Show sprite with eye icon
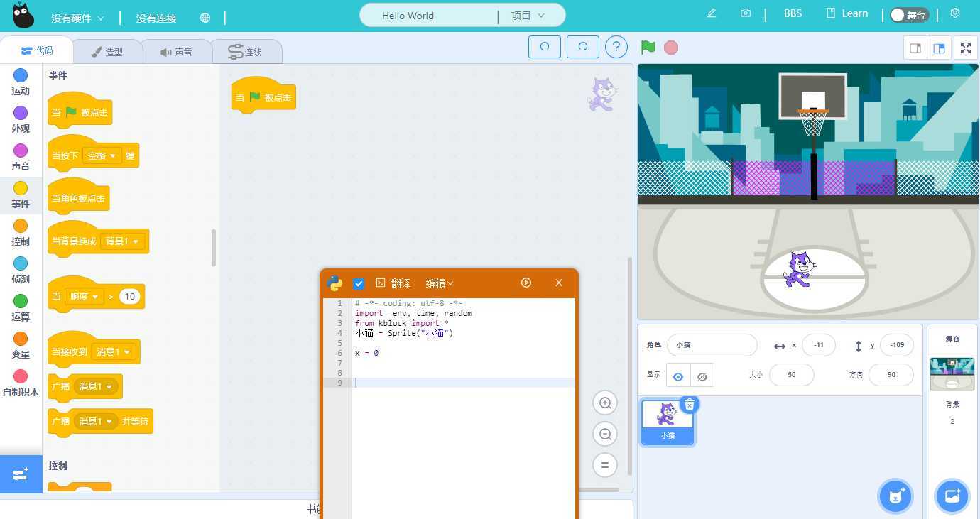 pyautogui.click(x=678, y=376)
